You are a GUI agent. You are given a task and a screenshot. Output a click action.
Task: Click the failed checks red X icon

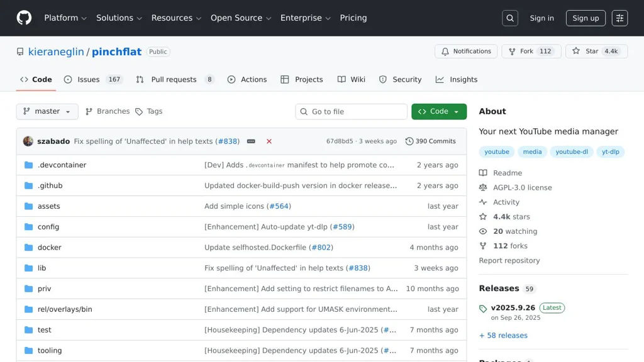coord(269,141)
